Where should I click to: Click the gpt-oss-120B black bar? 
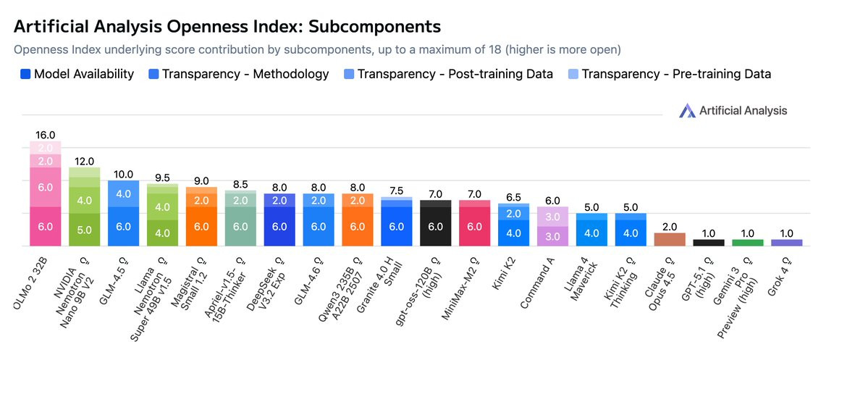[436, 226]
